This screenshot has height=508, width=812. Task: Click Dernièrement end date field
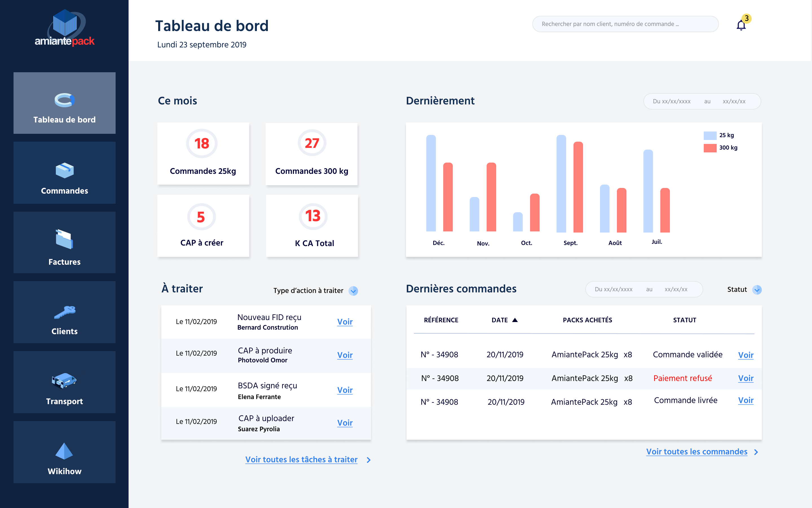click(x=734, y=102)
